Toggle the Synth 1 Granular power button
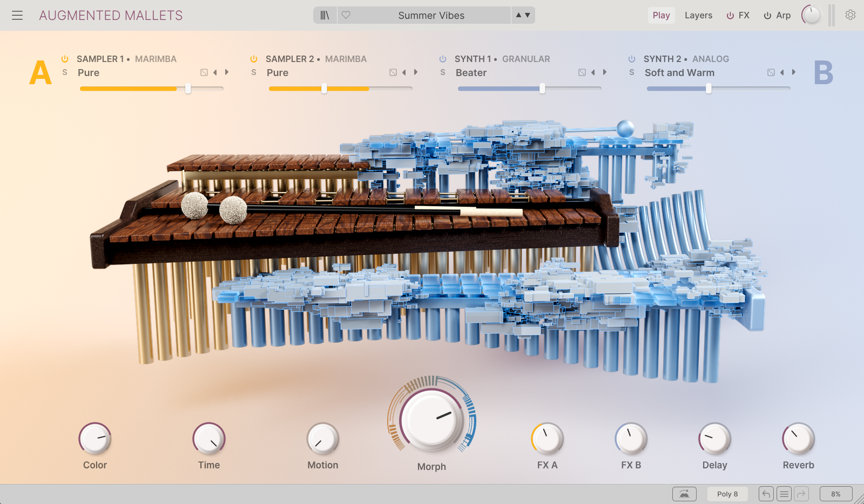This screenshot has height=504, width=864. 443,59
